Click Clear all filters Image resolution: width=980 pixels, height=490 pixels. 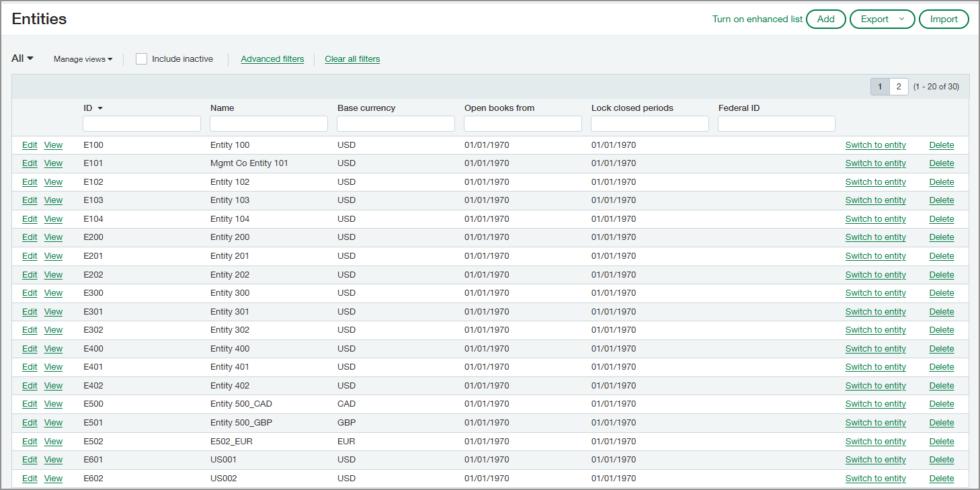(352, 59)
